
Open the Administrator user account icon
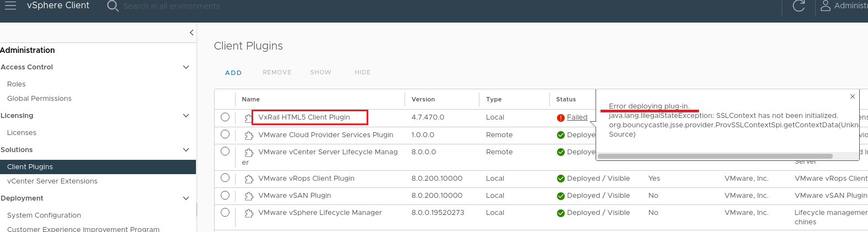pyautogui.click(x=825, y=6)
